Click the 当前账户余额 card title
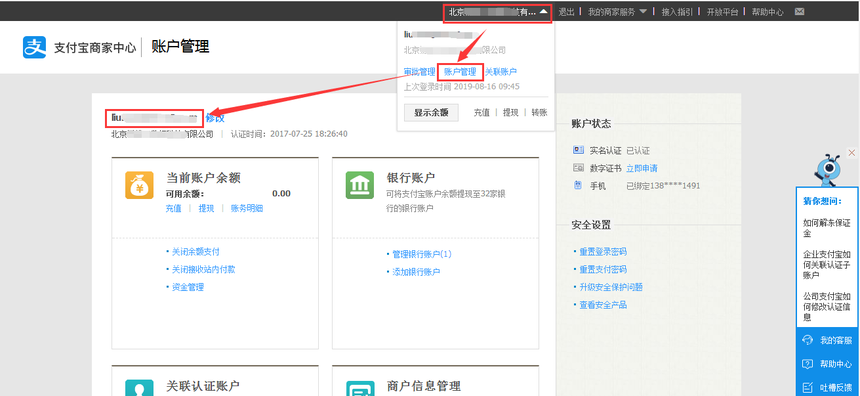 tap(203, 178)
